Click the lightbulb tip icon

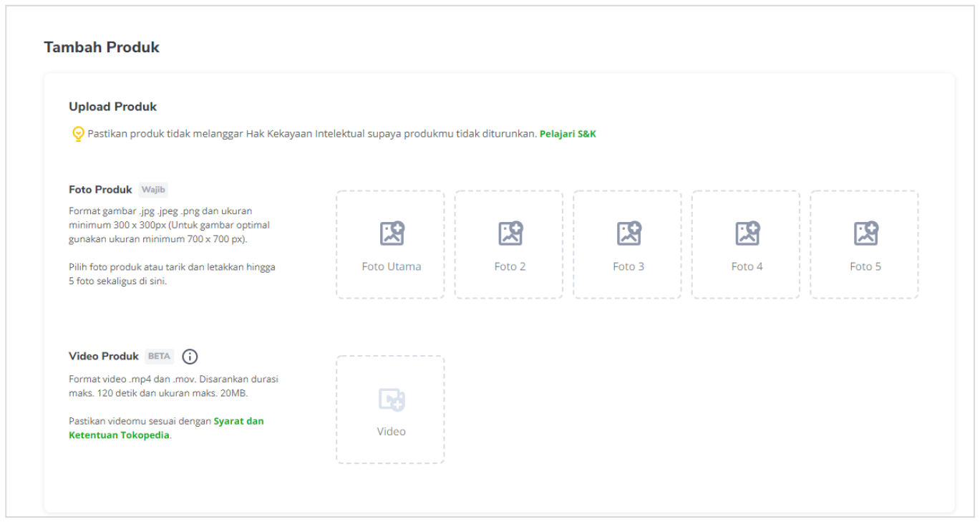[x=78, y=134]
